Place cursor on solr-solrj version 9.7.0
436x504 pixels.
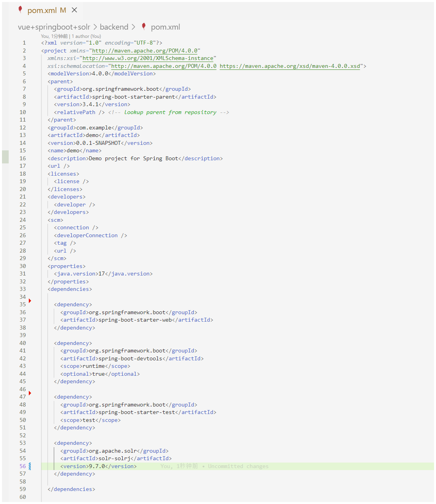point(97,466)
